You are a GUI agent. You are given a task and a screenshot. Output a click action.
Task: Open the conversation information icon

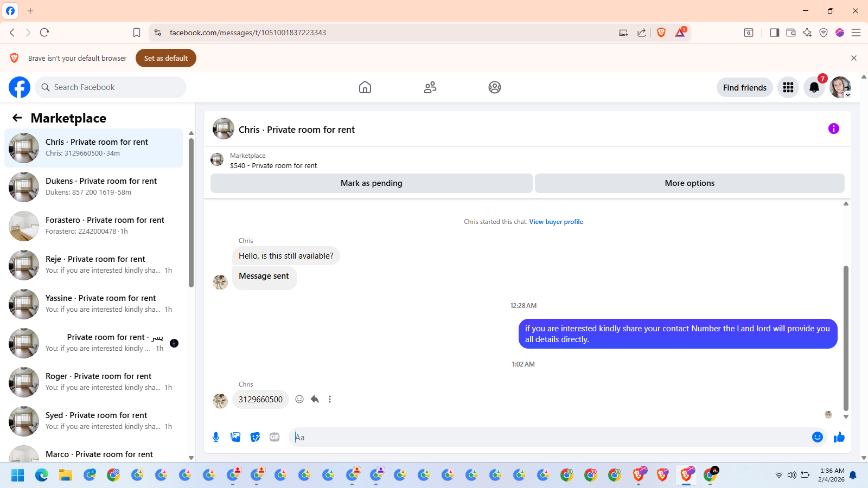(834, 129)
